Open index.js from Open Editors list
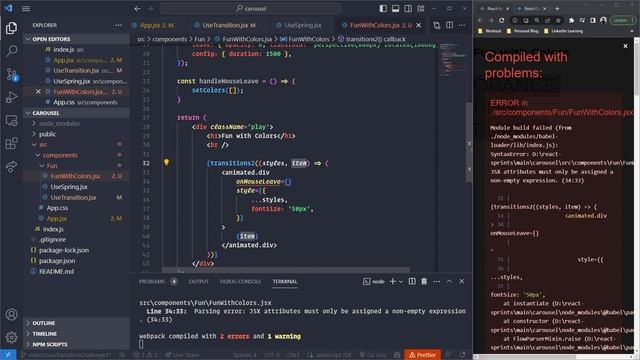 coord(76,50)
